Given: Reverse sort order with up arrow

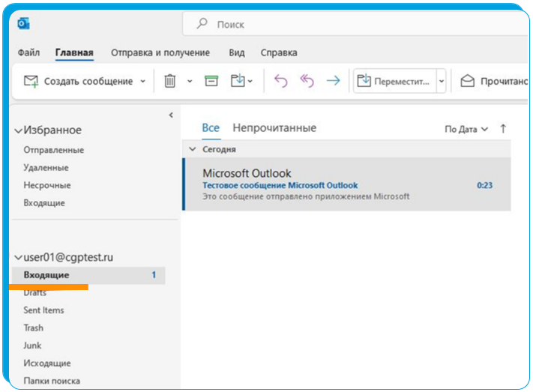Looking at the screenshot, I should pyautogui.click(x=503, y=129).
